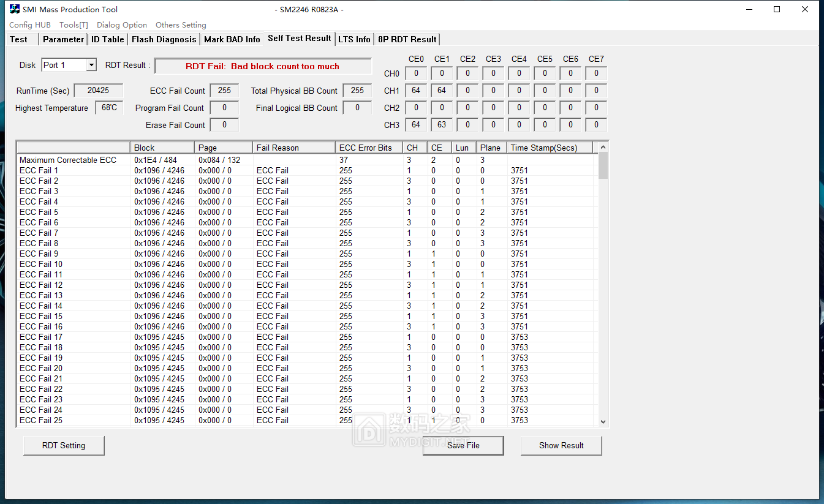Select the Maximum Correctable ECC row
824x504 pixels.
pos(306,160)
